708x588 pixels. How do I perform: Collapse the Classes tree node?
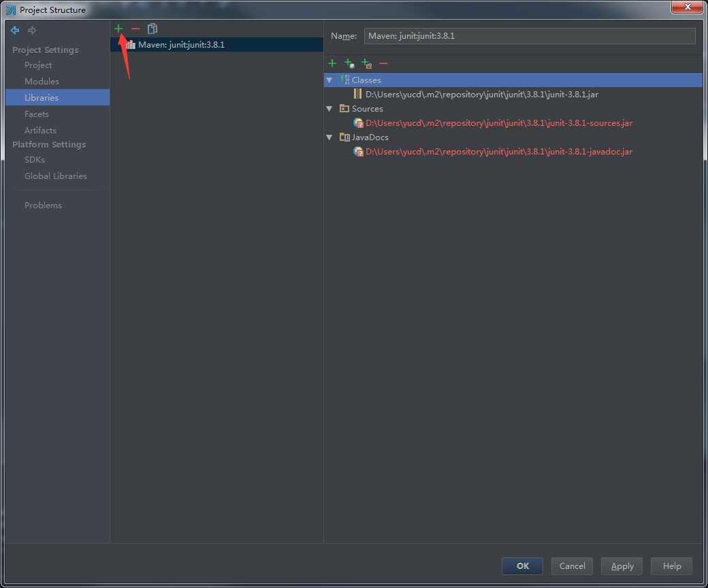(x=329, y=80)
